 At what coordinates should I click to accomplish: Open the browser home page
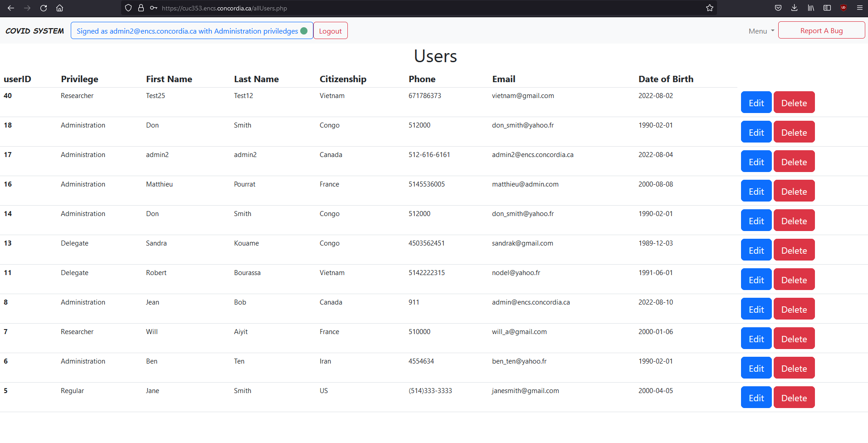pyautogui.click(x=59, y=8)
